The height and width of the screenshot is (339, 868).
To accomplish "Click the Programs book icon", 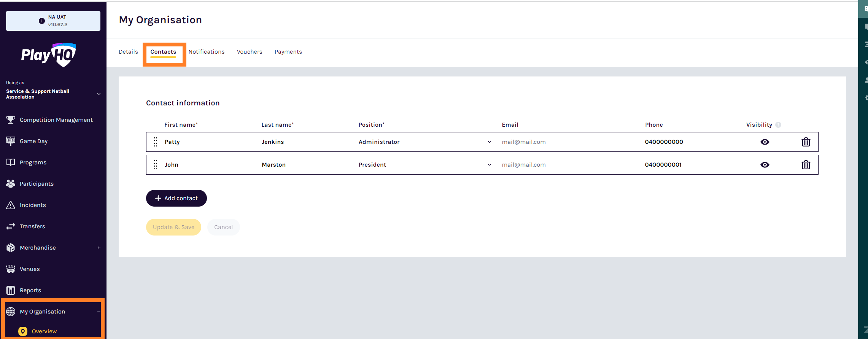I will [x=11, y=162].
